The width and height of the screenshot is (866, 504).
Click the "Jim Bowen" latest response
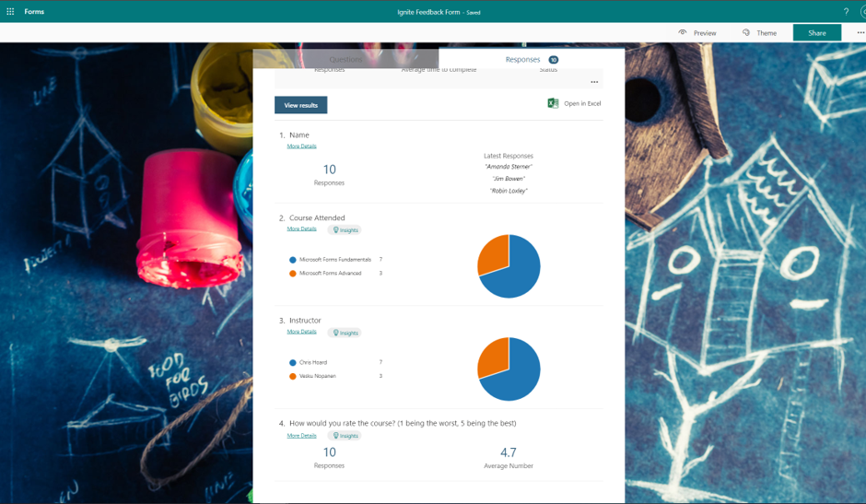pyautogui.click(x=509, y=179)
